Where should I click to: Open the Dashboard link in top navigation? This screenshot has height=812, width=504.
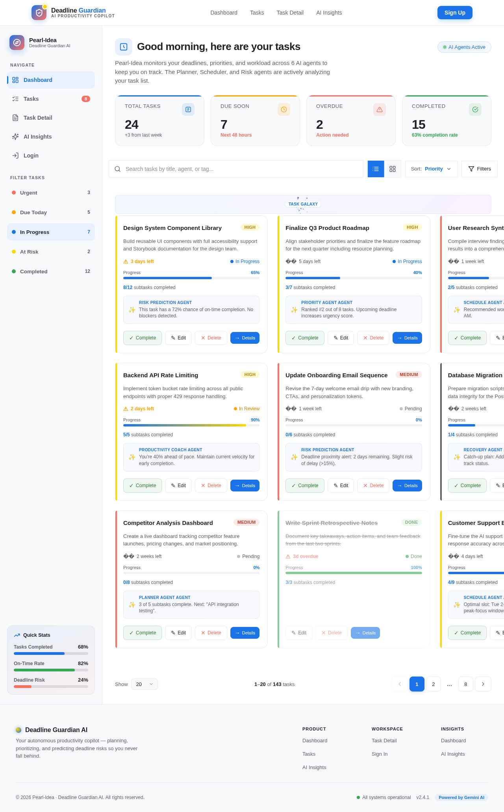[224, 13]
